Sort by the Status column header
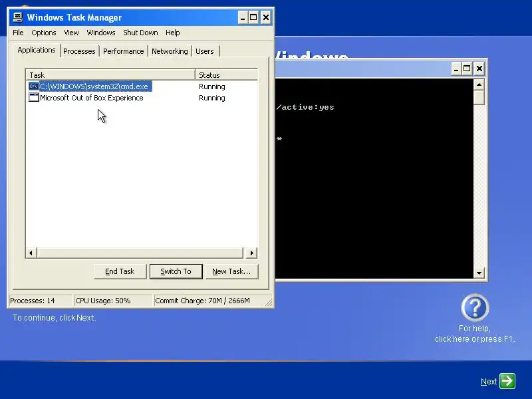Image resolution: width=532 pixels, height=399 pixels. coord(226,75)
